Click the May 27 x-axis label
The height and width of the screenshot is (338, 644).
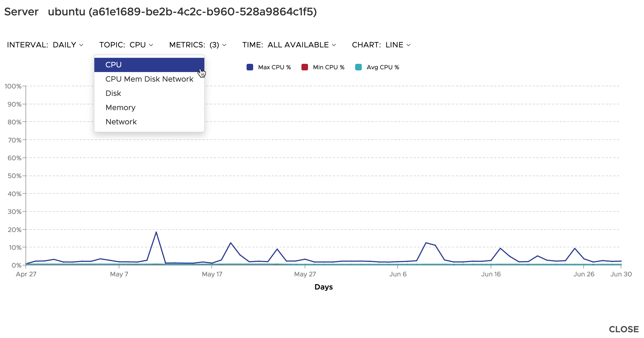[x=305, y=274]
